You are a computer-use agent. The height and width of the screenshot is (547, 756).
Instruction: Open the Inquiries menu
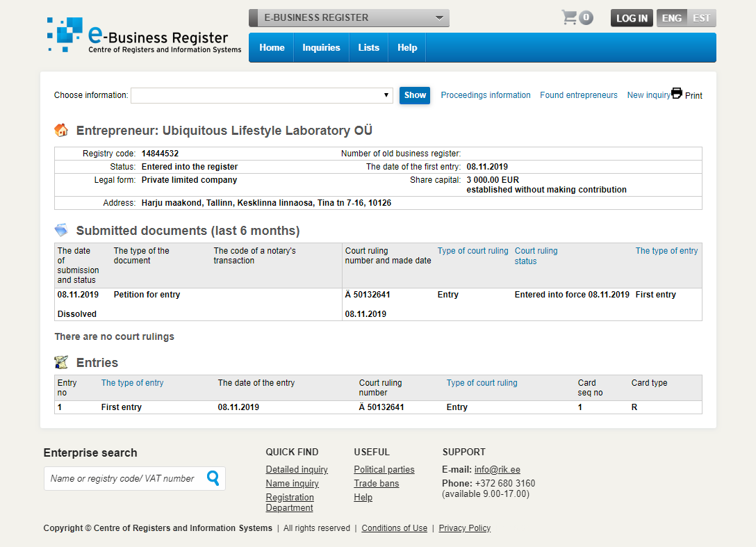(321, 48)
